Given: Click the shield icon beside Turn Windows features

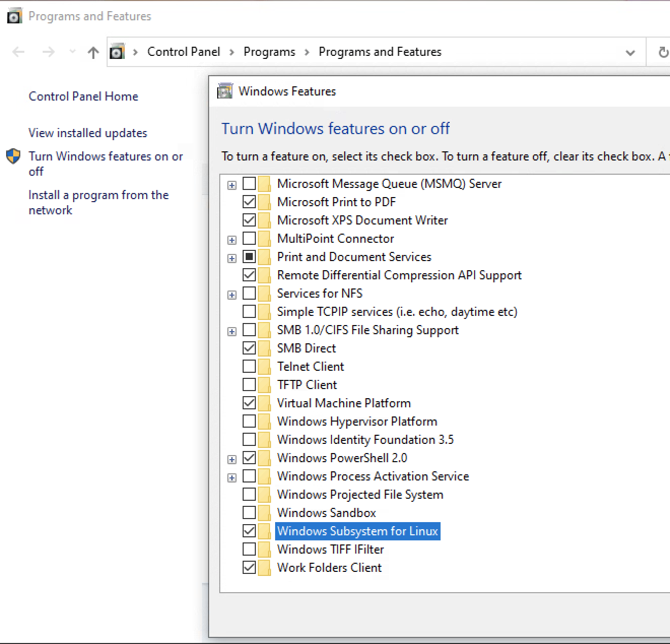Looking at the screenshot, I should coord(13,156).
